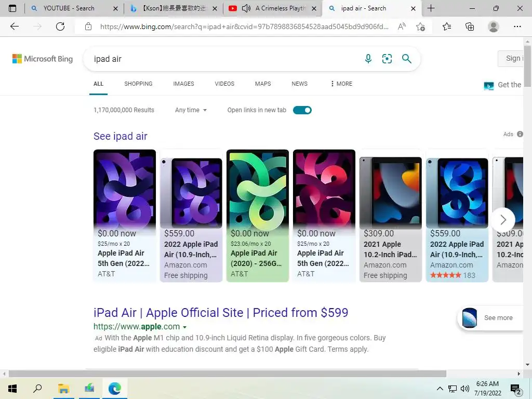Open the pink iPad Air 5th Gen AT&T product
The height and width of the screenshot is (399, 532).
324,216
